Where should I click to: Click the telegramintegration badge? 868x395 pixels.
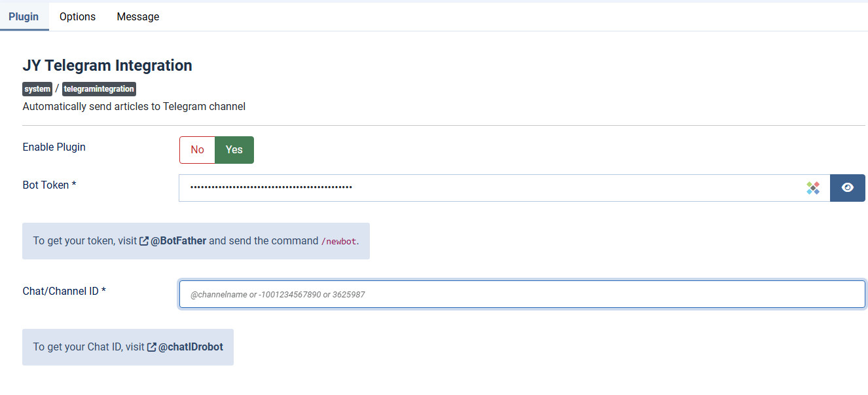click(99, 89)
